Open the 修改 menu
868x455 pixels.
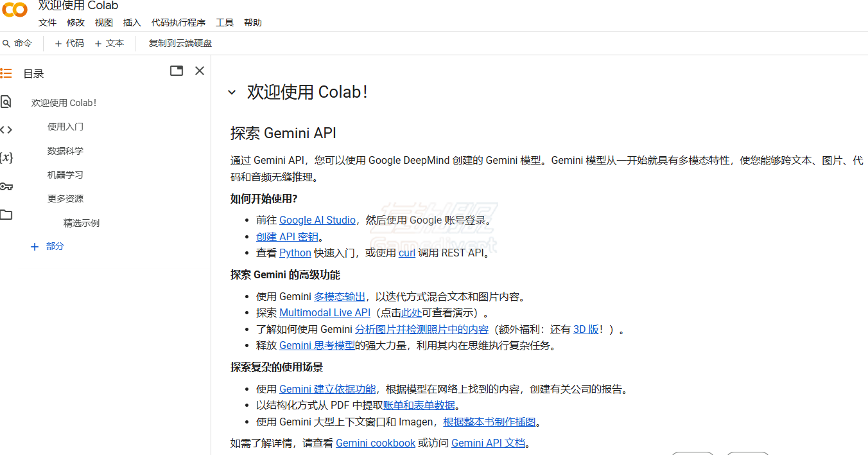pyautogui.click(x=76, y=22)
